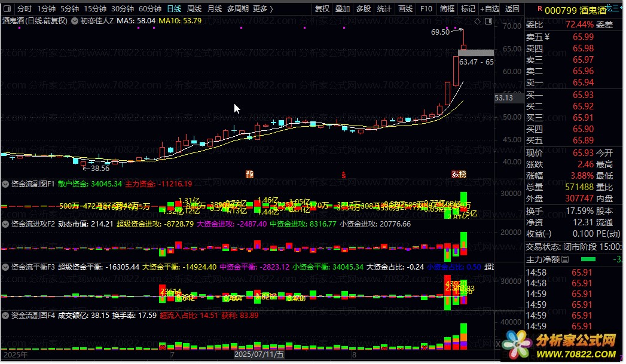Toggle the right panel icon above chart
This screenshot has height=364, width=626.
488,21
